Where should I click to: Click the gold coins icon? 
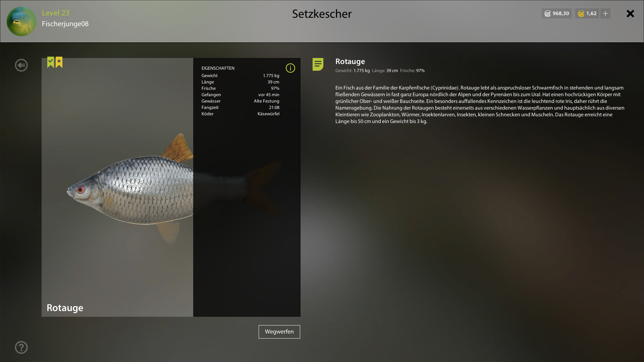[581, 14]
